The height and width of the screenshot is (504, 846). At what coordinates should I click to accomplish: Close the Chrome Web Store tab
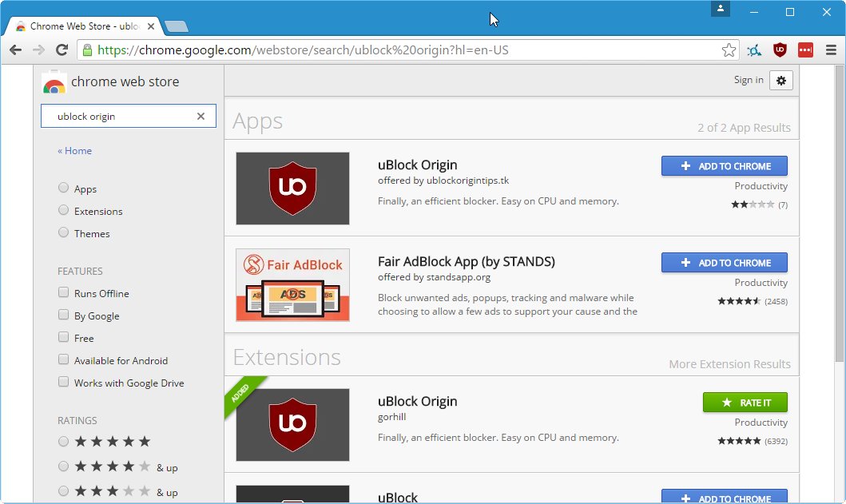(x=151, y=26)
